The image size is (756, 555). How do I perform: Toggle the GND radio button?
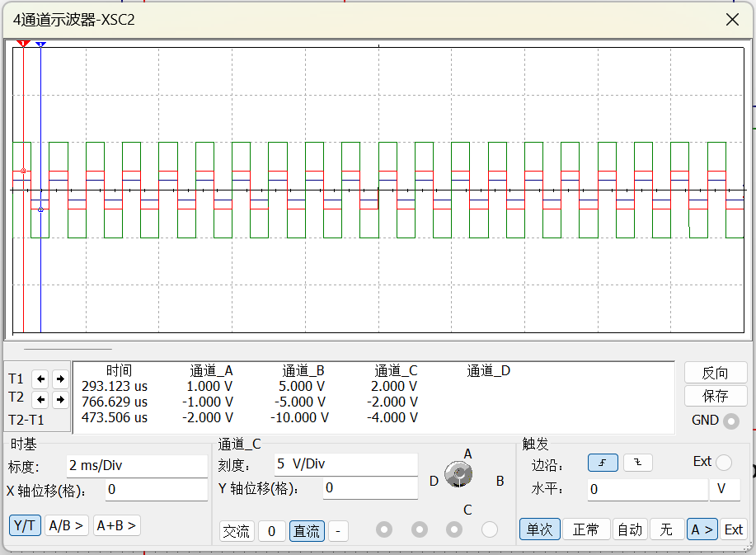point(731,421)
